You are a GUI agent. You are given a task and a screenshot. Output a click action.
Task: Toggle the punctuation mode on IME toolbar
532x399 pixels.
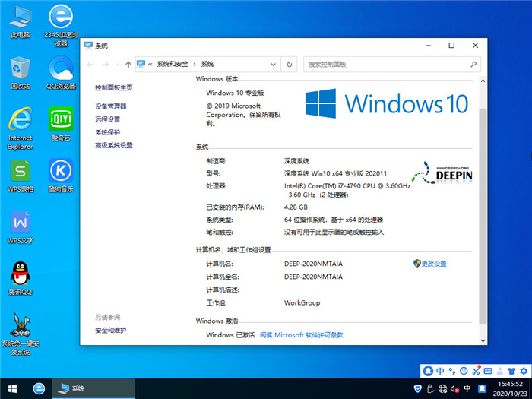coord(452,371)
